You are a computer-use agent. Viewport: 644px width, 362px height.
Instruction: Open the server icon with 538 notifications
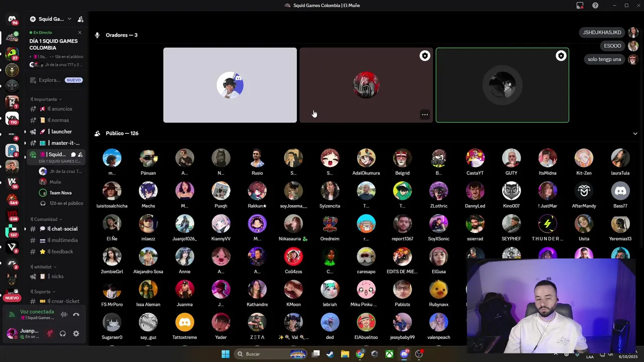coord(12,215)
